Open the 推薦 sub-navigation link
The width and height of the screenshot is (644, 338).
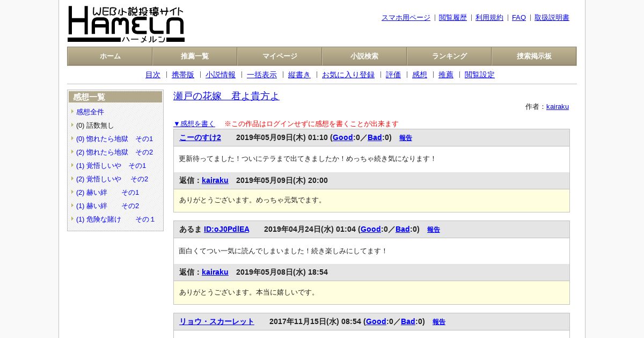[446, 75]
